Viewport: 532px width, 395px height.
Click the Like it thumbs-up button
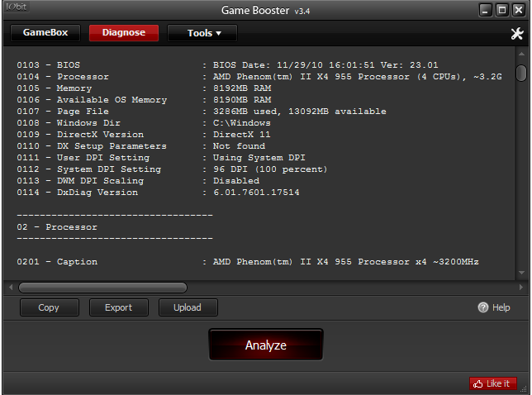(x=493, y=383)
